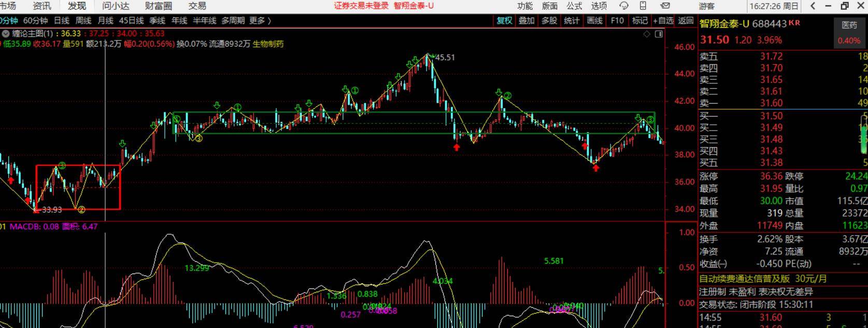Select the 半年线 period

204,21
